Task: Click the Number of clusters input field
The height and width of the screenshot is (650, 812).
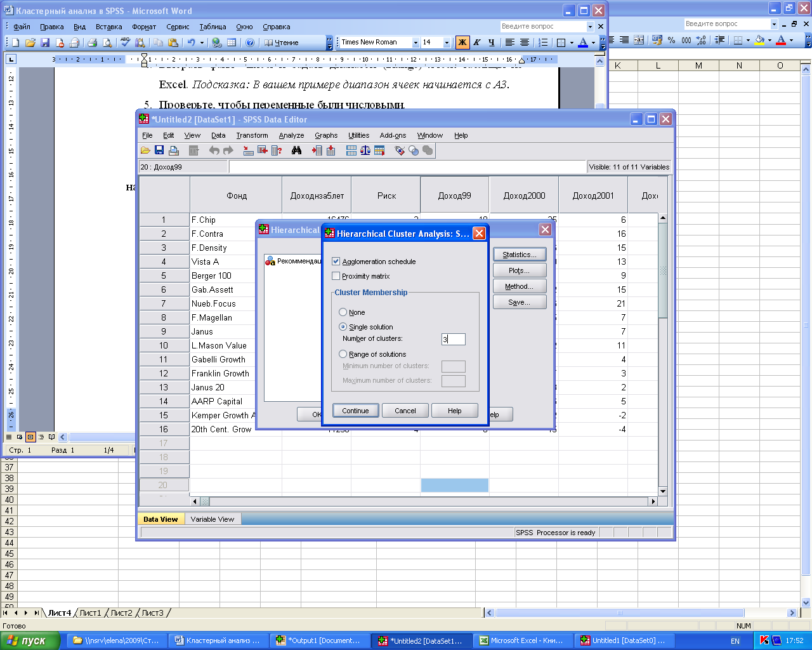Action: pyautogui.click(x=454, y=339)
